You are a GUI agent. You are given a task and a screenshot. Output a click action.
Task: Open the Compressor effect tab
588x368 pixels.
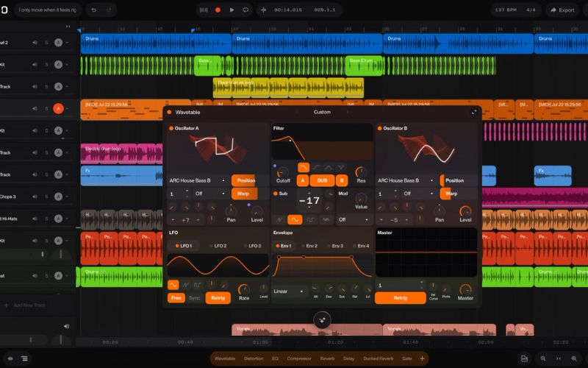(299, 358)
